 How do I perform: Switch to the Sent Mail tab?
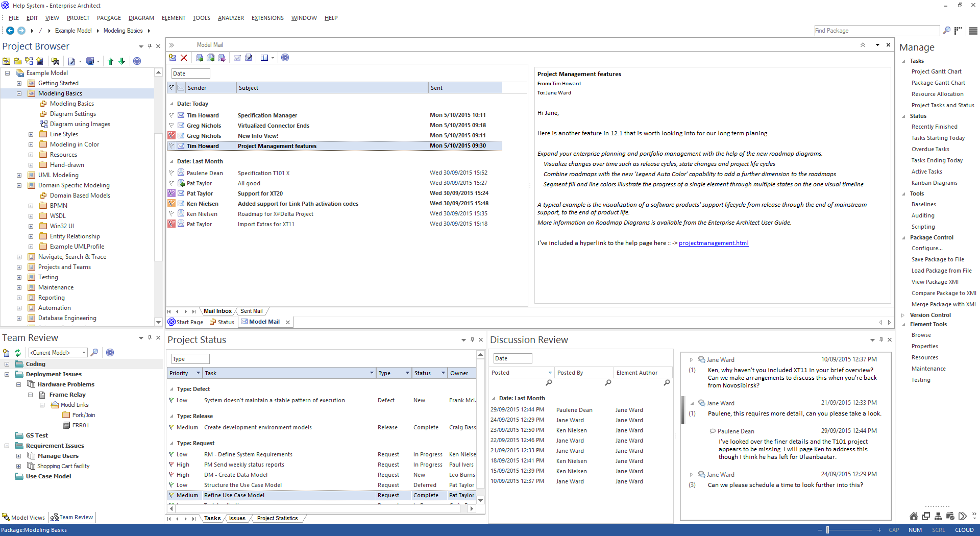[251, 311]
